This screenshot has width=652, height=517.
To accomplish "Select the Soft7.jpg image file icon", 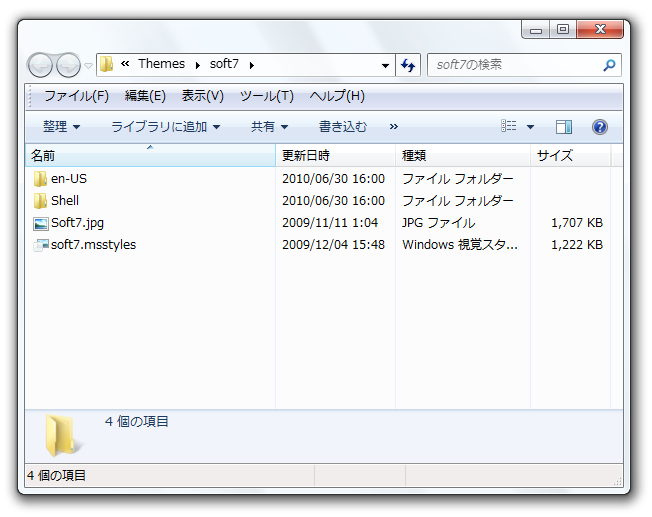I will point(41,224).
